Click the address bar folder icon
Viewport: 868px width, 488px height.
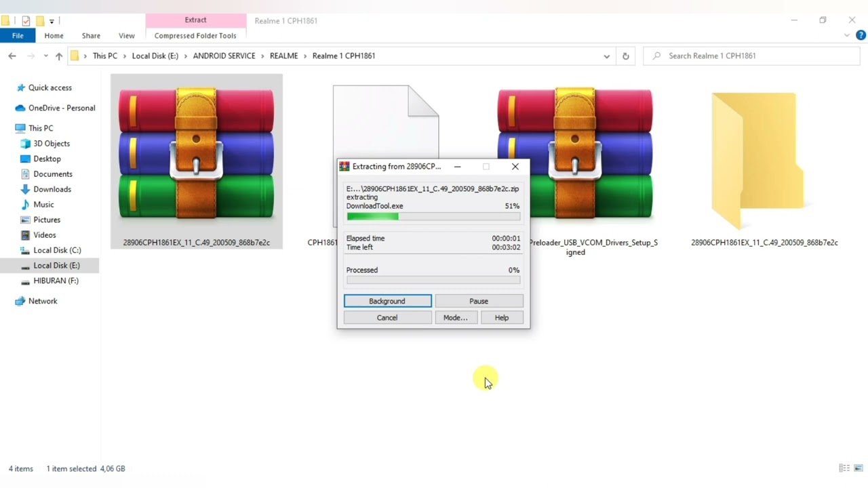coord(75,56)
